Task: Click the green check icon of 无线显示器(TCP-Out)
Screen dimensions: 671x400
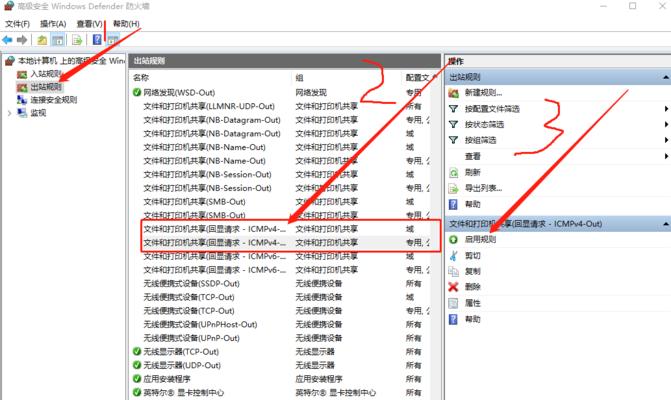Action: 137,352
